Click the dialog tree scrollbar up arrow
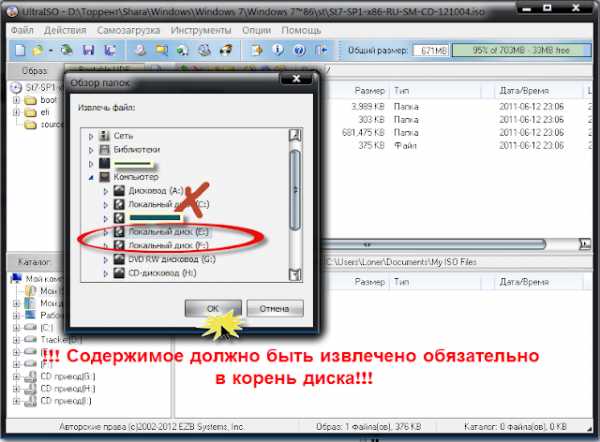Image resolution: width=600 pixels, height=442 pixels. [295, 135]
